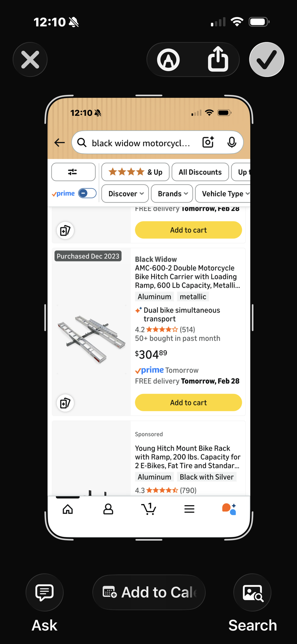The image size is (297, 644).
Task: Tap the markup pen icon
Action: tap(168, 60)
